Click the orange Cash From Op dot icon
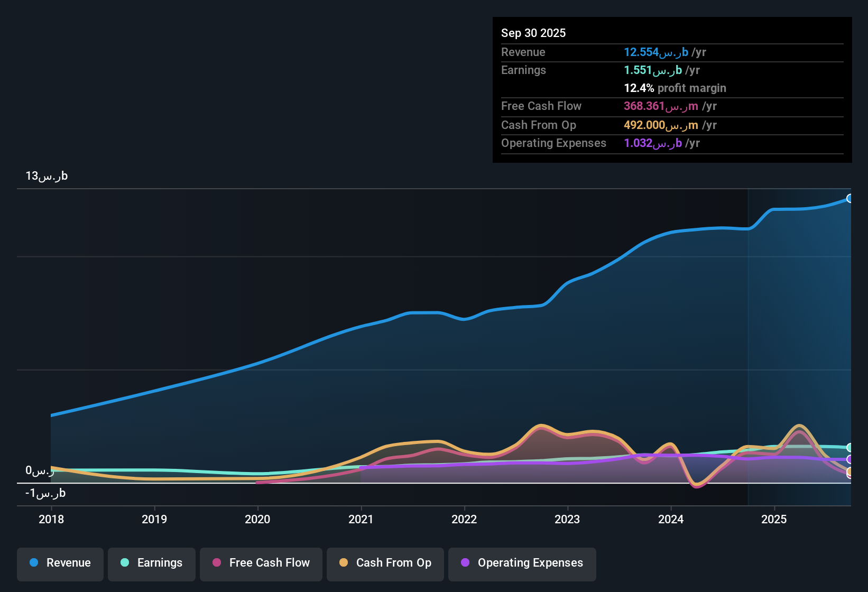 [343, 563]
